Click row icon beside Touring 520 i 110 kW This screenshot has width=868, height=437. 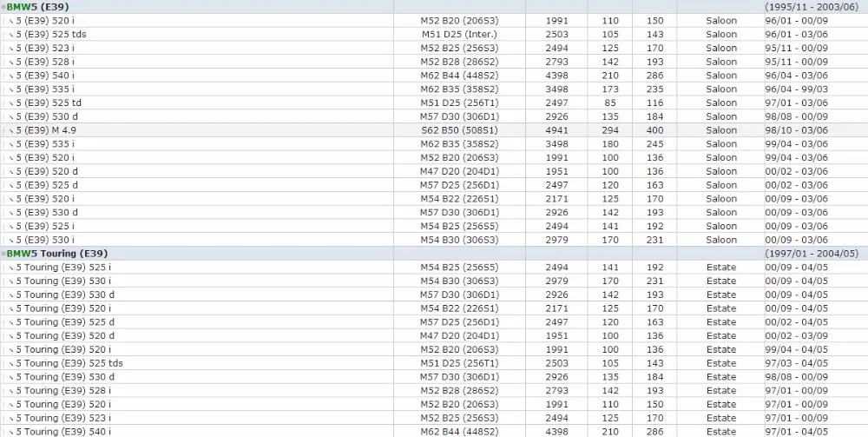(11, 404)
